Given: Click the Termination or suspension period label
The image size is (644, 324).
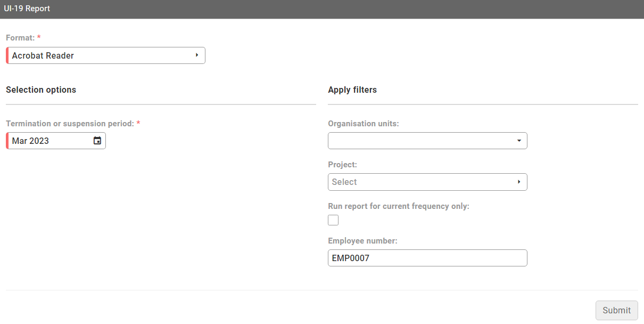Looking at the screenshot, I should tap(70, 124).
